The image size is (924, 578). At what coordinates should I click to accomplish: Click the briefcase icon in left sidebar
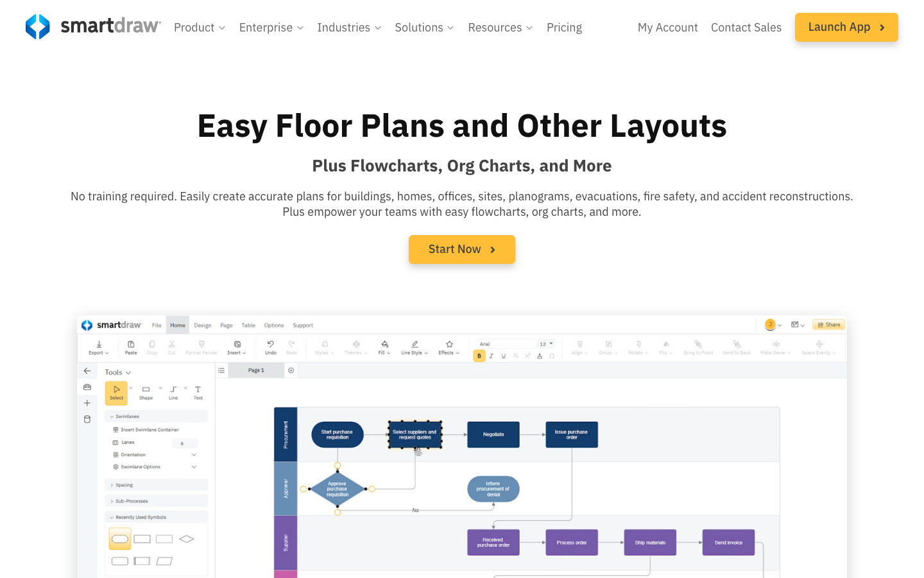pos(87,387)
